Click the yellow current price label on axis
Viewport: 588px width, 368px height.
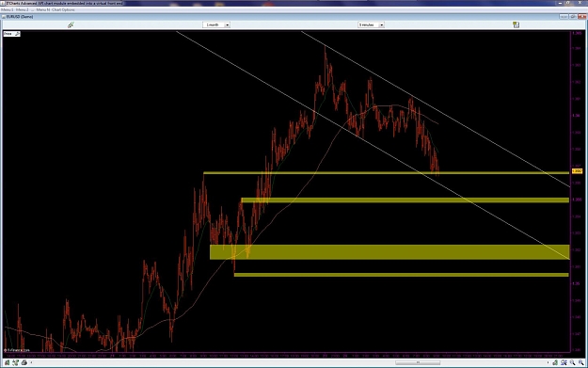point(577,171)
